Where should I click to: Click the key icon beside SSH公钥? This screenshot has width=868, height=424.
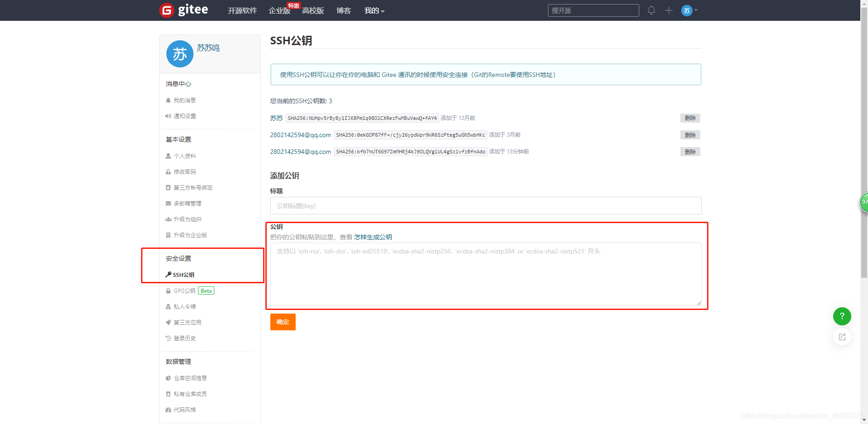(168, 274)
